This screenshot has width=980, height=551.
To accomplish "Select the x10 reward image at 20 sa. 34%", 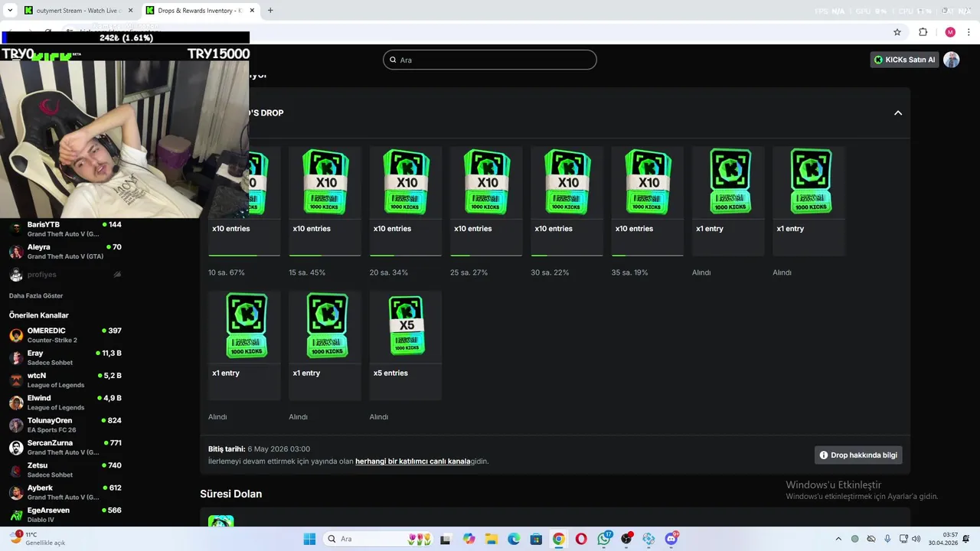I will tap(405, 182).
